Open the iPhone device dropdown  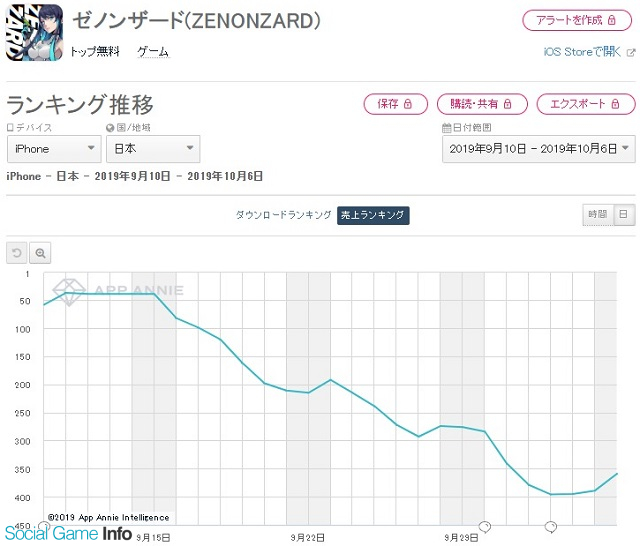54,149
